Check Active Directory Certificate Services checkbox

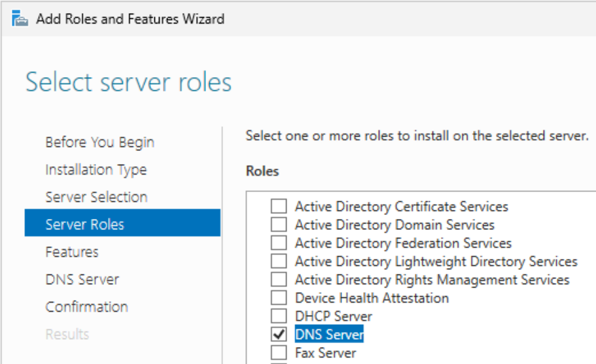[279, 207]
